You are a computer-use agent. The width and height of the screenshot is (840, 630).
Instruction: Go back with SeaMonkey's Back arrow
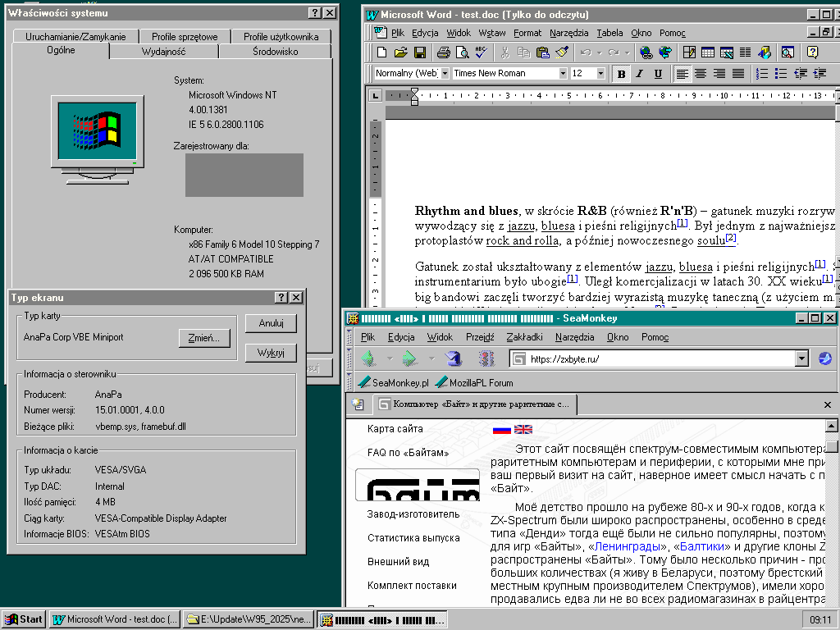pyautogui.click(x=368, y=358)
